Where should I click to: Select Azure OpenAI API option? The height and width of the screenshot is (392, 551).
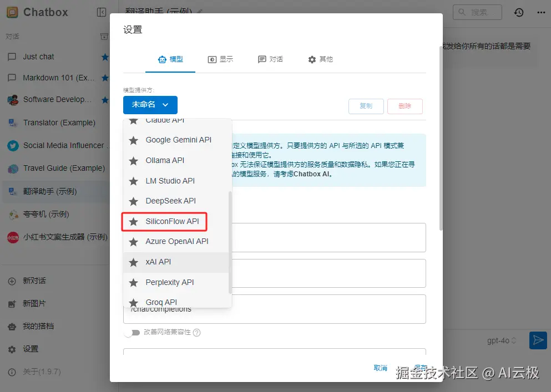[176, 242]
